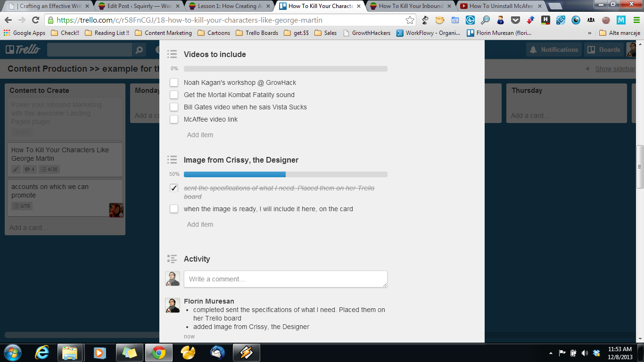The width and height of the screenshot is (644, 362).
Task: Open Internet Explorer from the taskbar
Action: [x=42, y=353]
